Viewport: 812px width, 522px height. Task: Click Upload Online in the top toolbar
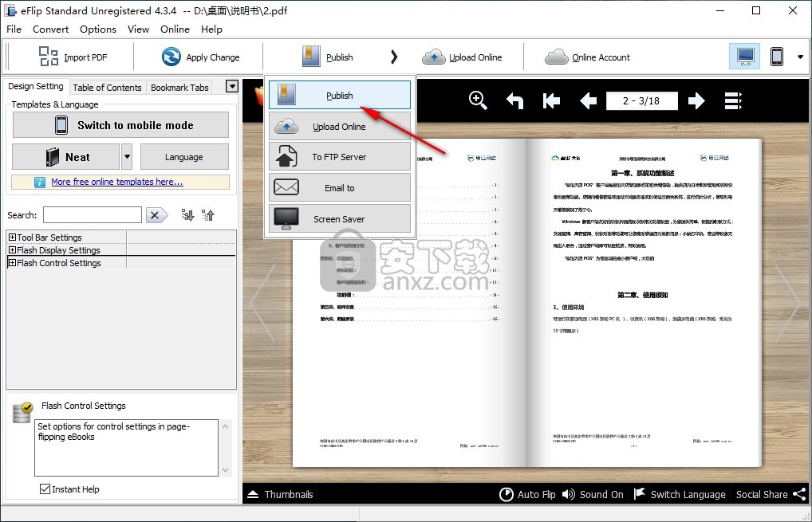point(462,57)
